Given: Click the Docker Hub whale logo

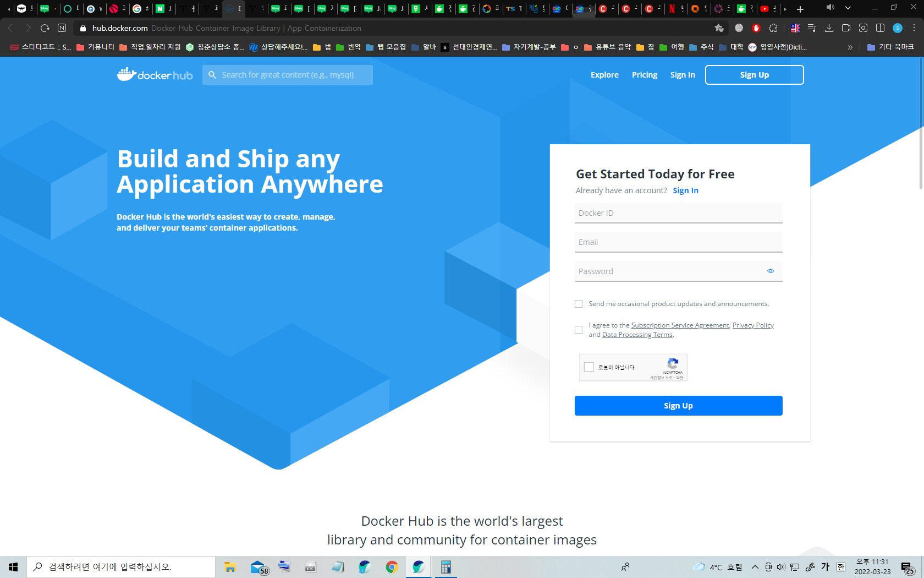Looking at the screenshot, I should 155,74.
